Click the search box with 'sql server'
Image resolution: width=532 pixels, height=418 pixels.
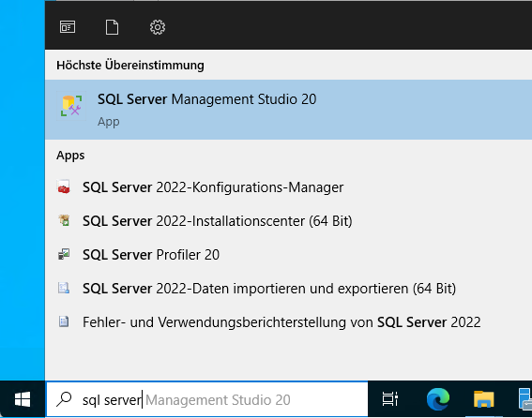coord(207,399)
